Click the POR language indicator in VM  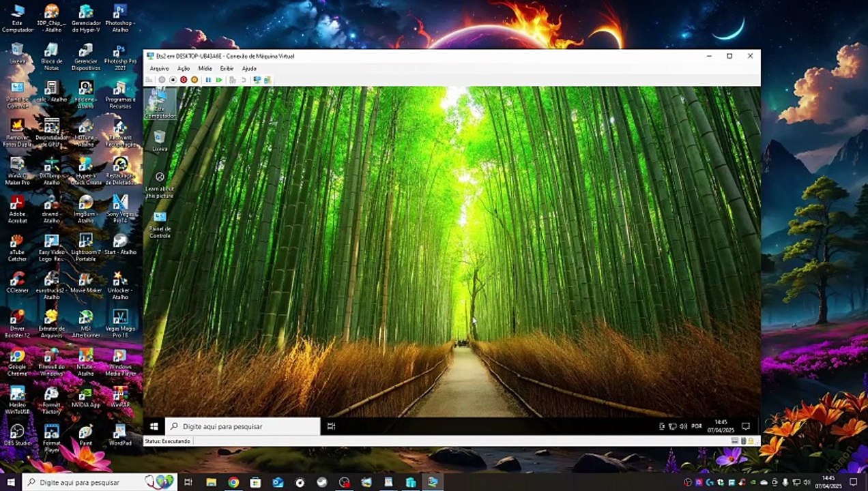coord(697,426)
